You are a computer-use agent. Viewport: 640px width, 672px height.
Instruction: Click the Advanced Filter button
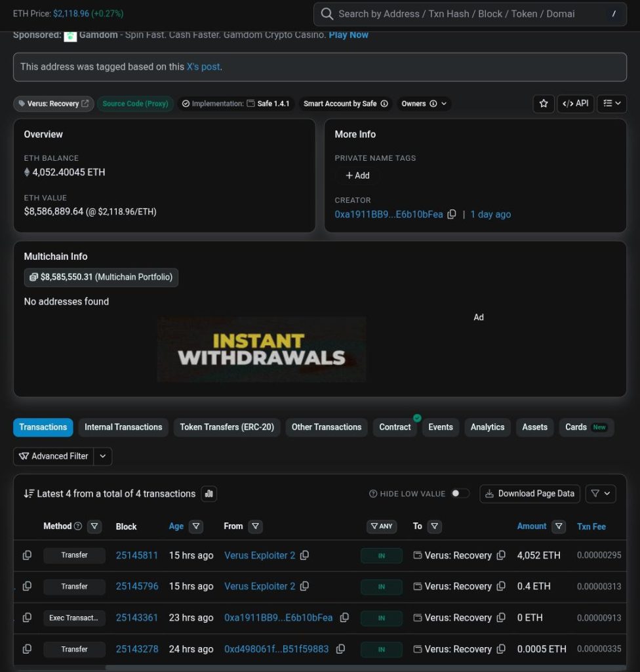[x=54, y=457]
